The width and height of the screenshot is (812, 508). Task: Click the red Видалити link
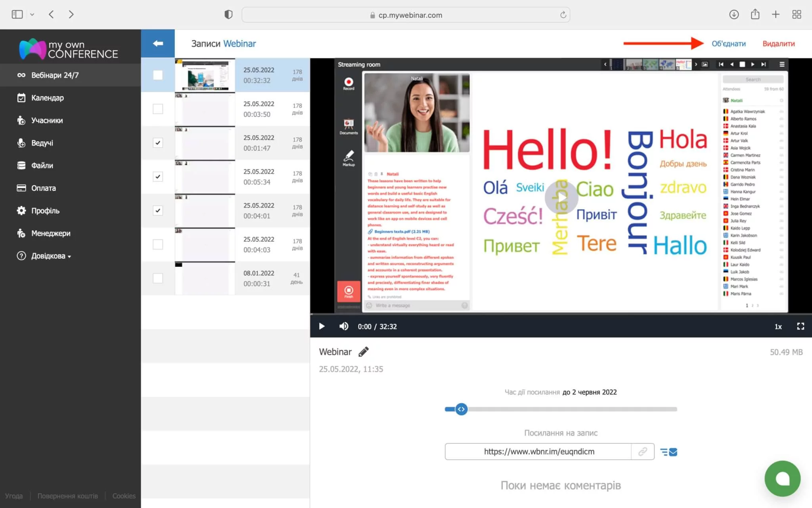click(778, 44)
